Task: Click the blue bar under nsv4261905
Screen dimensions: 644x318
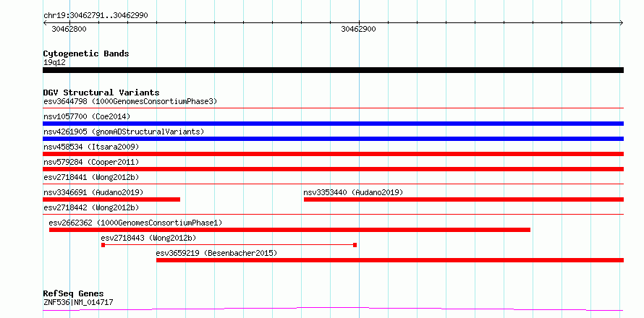Action: click(333, 139)
